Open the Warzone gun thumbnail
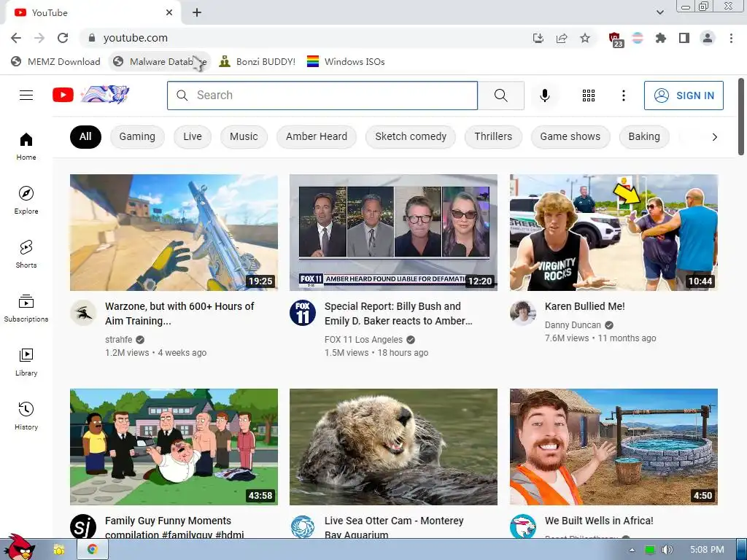 (x=174, y=233)
